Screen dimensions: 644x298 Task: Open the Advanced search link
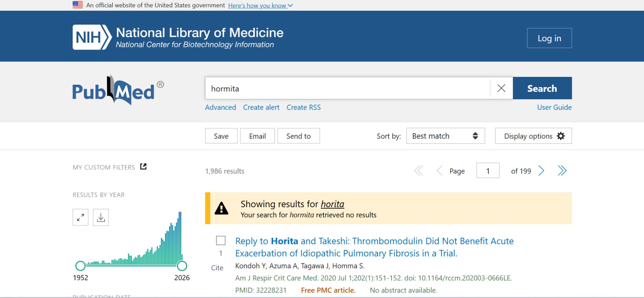coord(221,107)
